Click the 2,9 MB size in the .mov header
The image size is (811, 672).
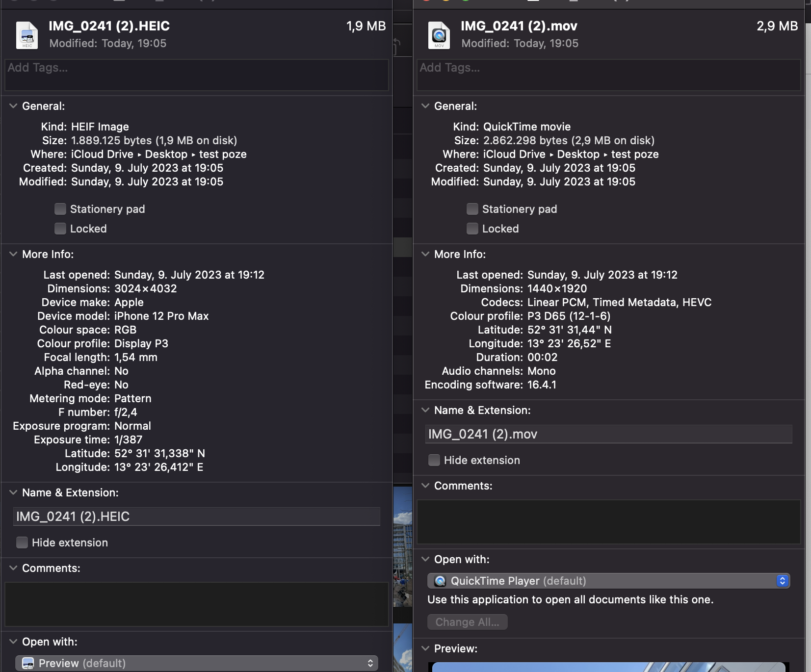click(x=777, y=26)
